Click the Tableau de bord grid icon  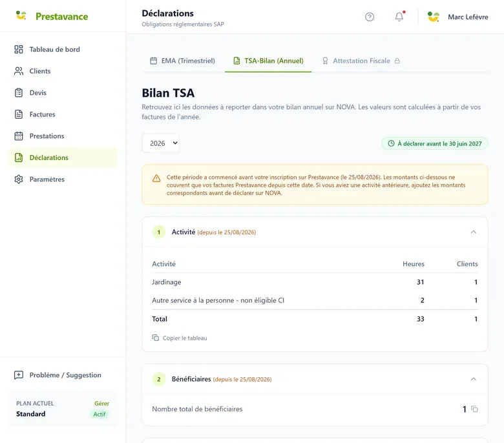click(x=19, y=49)
